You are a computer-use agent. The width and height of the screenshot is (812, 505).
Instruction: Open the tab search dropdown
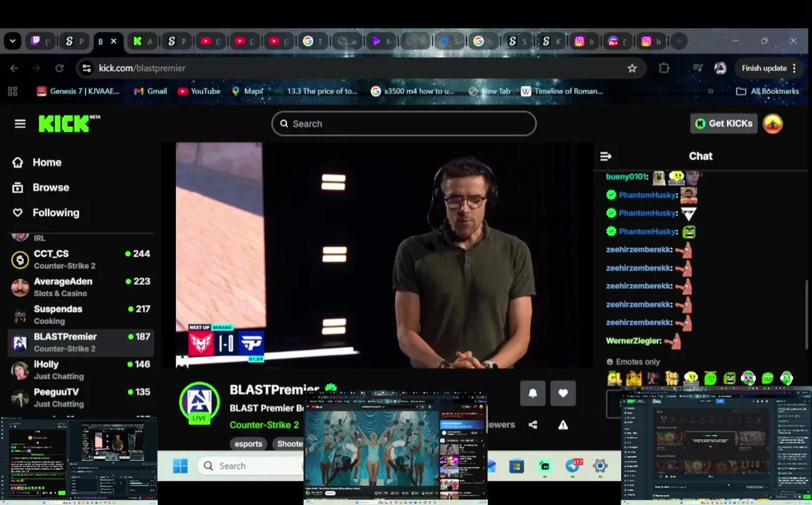click(13, 41)
